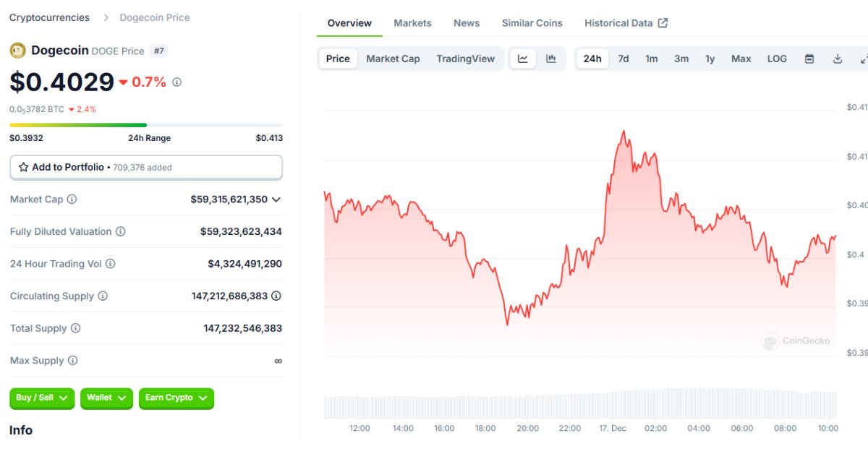The height and width of the screenshot is (454, 868).
Task: Switch chart to Market Cap mode
Action: [393, 59]
